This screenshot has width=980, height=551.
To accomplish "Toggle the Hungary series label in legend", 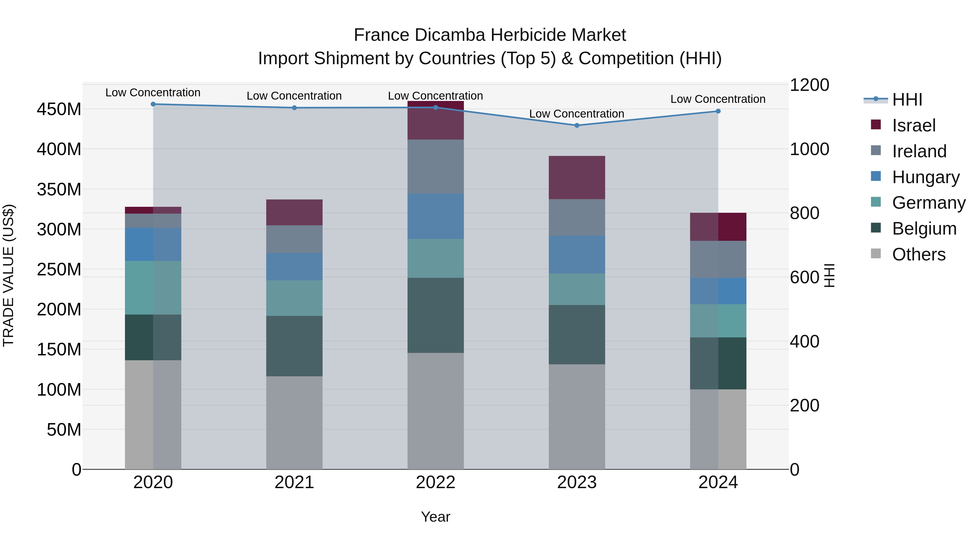I will [926, 177].
